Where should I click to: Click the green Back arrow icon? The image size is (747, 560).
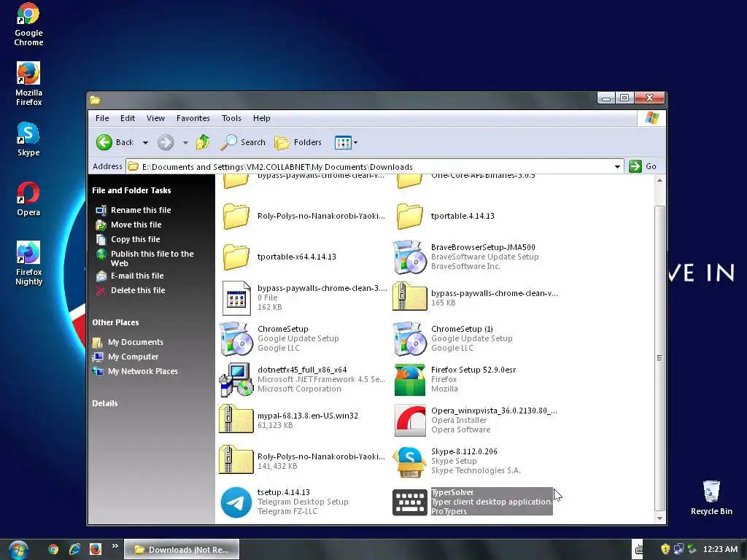pos(104,142)
